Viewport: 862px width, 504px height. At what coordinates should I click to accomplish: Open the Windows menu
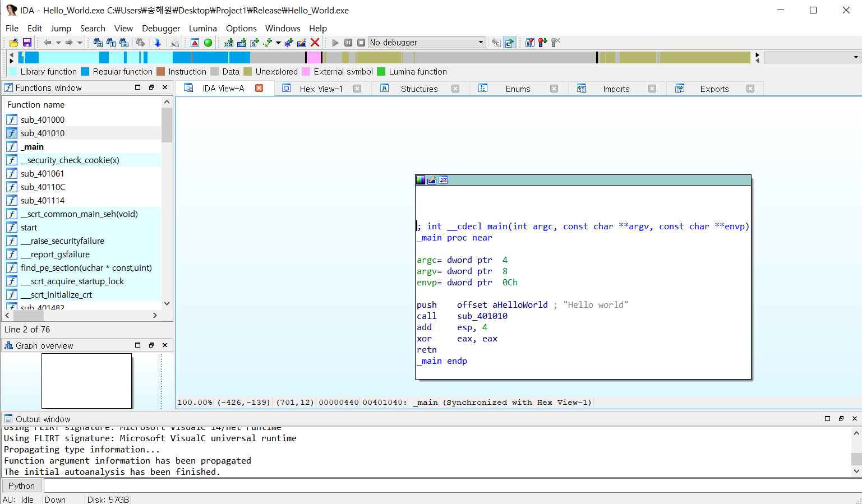283,28
